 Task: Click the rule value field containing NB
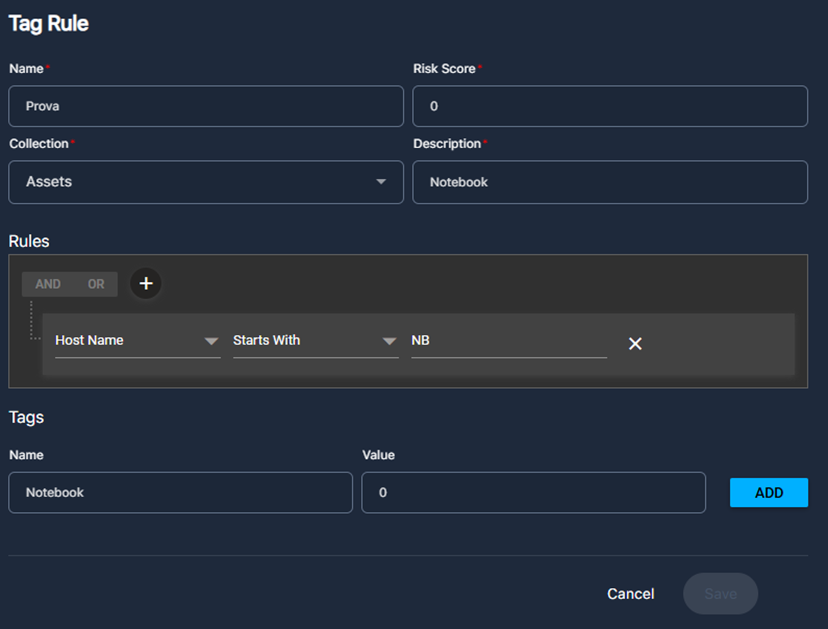(508, 341)
